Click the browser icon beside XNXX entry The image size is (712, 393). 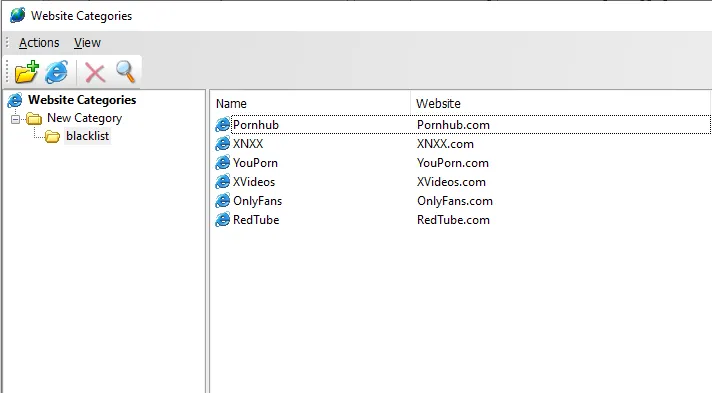point(222,144)
